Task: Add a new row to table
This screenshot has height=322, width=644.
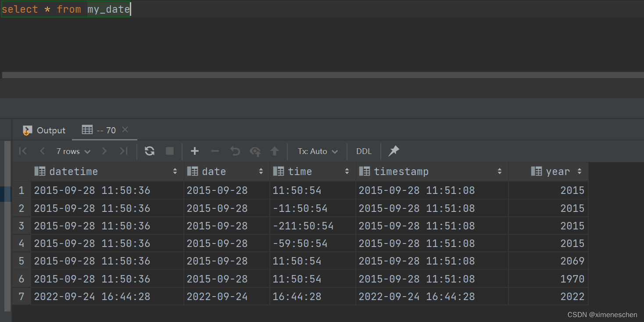Action: [x=195, y=151]
